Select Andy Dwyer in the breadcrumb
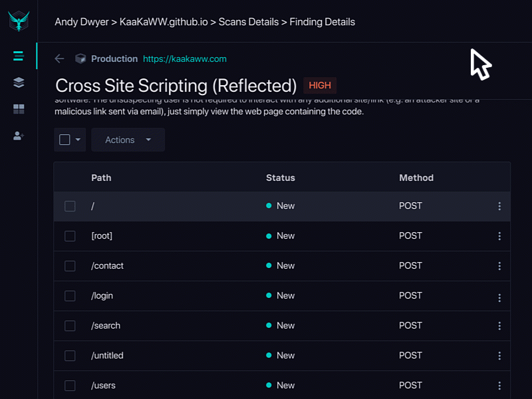This screenshot has height=399, width=532. click(82, 22)
